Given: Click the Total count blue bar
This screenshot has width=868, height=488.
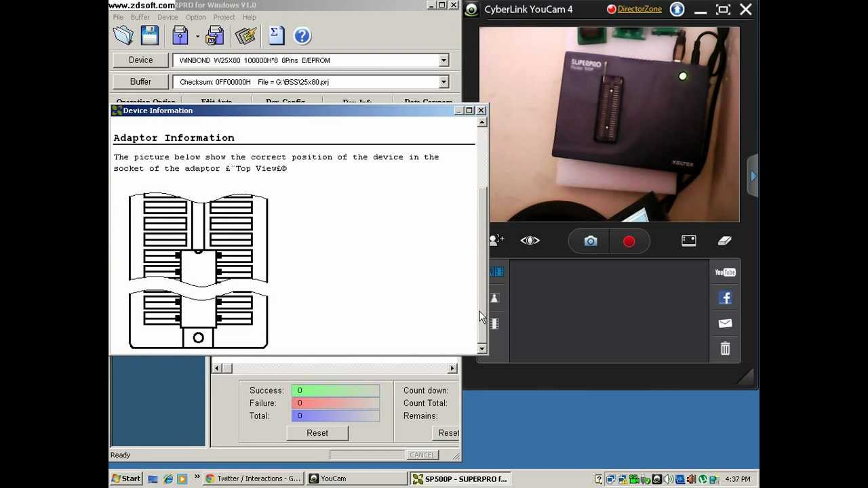Looking at the screenshot, I should pyautogui.click(x=336, y=416).
